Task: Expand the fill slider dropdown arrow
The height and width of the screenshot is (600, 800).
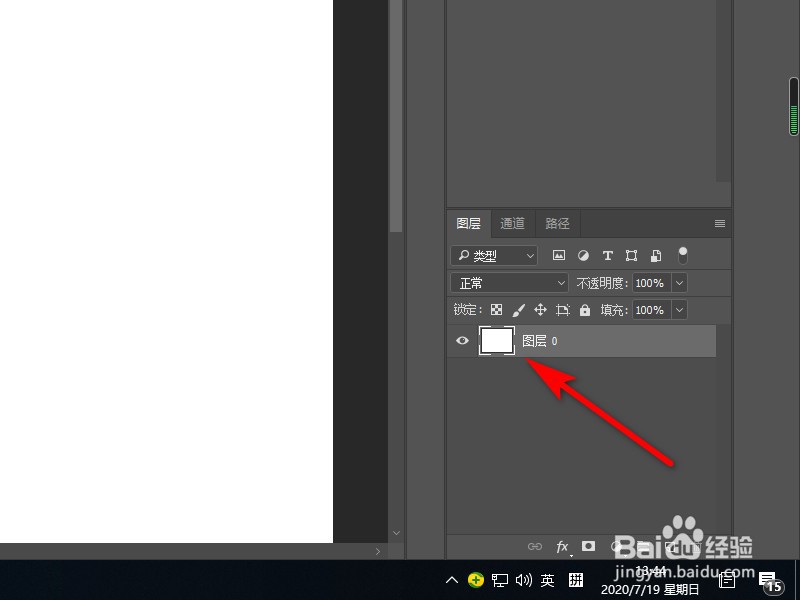Action: tap(680, 310)
